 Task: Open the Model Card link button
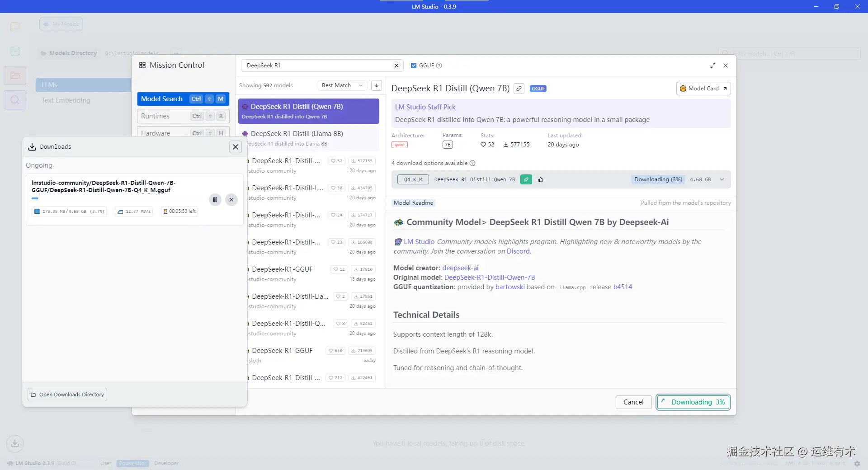(703, 89)
